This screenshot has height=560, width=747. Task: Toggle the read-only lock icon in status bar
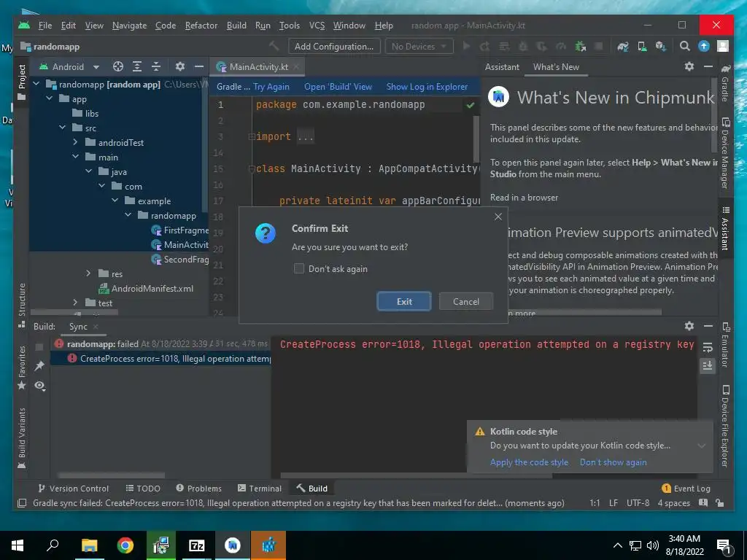(x=720, y=503)
